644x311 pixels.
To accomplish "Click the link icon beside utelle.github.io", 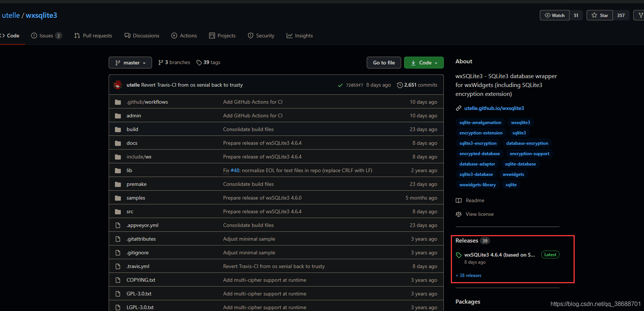I will [x=459, y=108].
